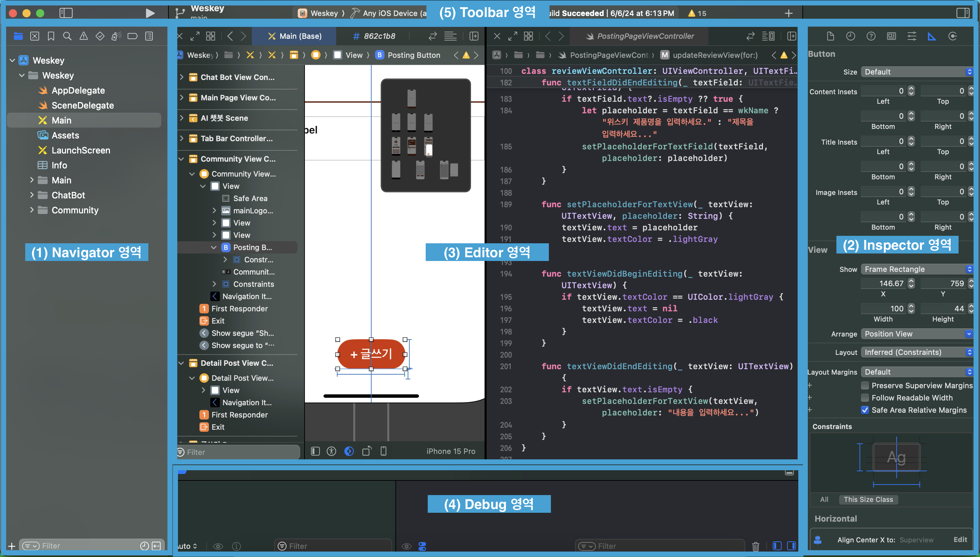Open the Issue navigator warning triangle icon
Image resolution: width=980 pixels, height=557 pixels.
tap(83, 36)
